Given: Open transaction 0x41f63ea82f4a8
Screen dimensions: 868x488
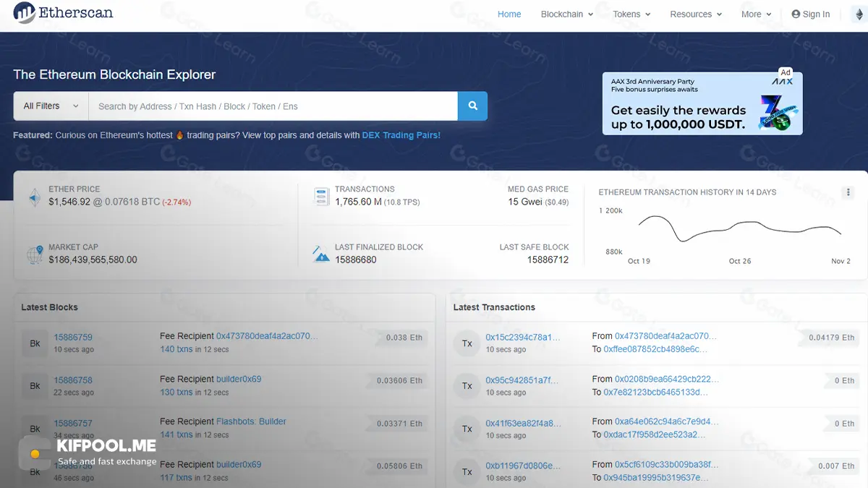Looking at the screenshot, I should pos(523,423).
